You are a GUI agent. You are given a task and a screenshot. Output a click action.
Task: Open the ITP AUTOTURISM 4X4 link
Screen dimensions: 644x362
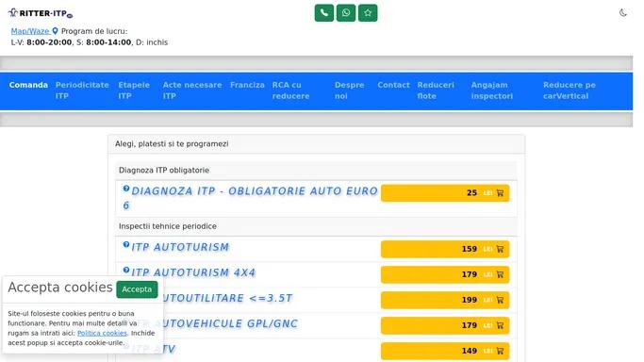193,272
